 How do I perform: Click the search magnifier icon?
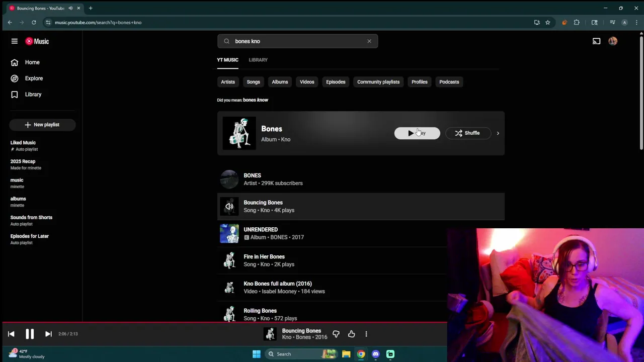(x=226, y=41)
